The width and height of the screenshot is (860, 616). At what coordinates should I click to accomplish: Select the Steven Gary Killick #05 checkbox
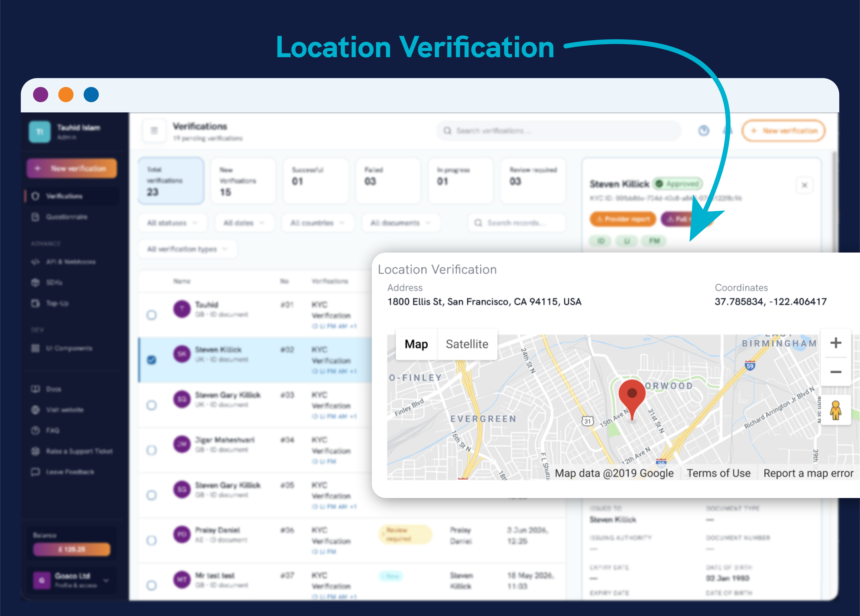(x=152, y=495)
